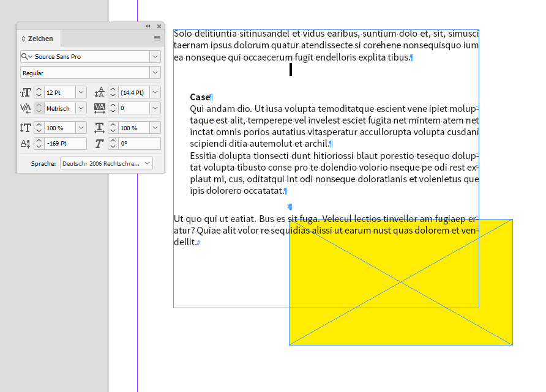Click the text 'Qui andam dio.'

pyautogui.click(x=221, y=109)
